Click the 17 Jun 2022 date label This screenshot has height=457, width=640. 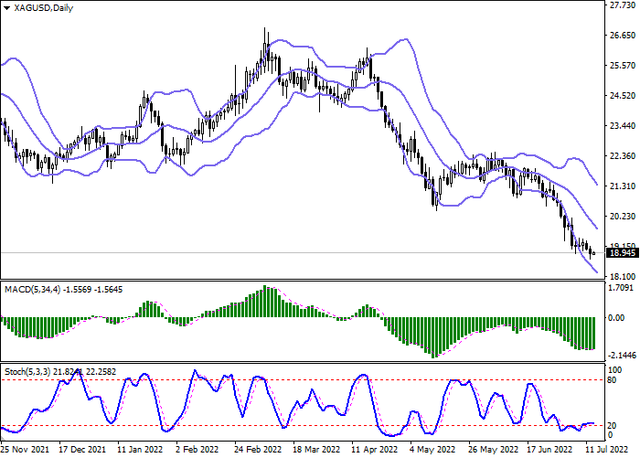tap(551, 450)
